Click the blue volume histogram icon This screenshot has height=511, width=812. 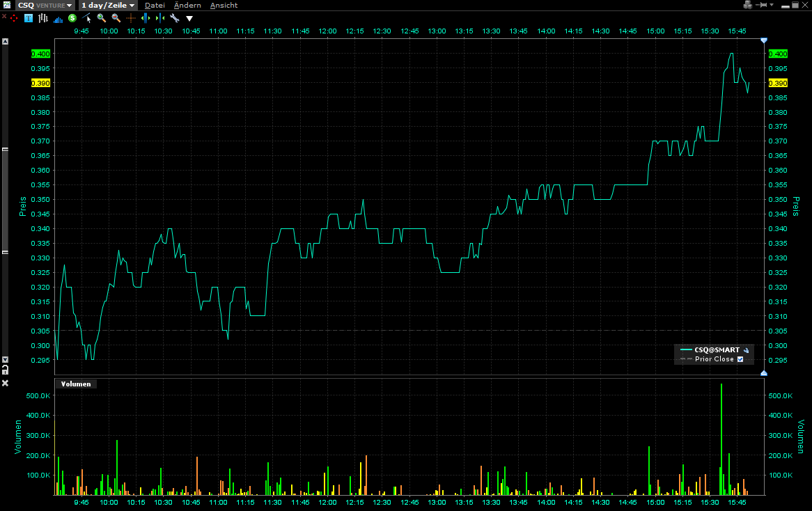(x=58, y=19)
